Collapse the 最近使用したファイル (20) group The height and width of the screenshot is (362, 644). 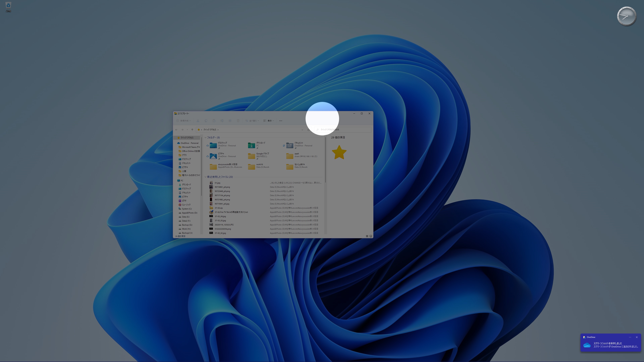click(x=205, y=177)
